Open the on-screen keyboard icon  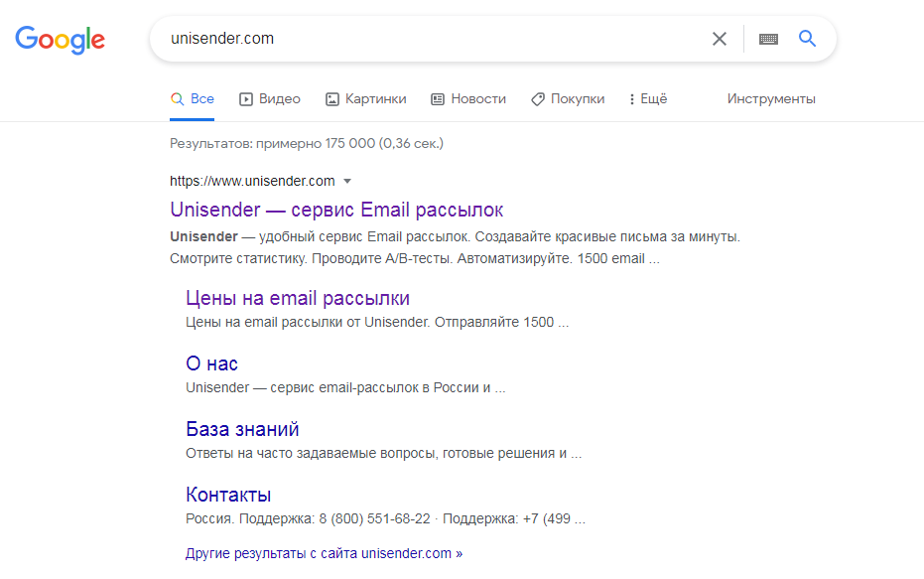click(768, 39)
